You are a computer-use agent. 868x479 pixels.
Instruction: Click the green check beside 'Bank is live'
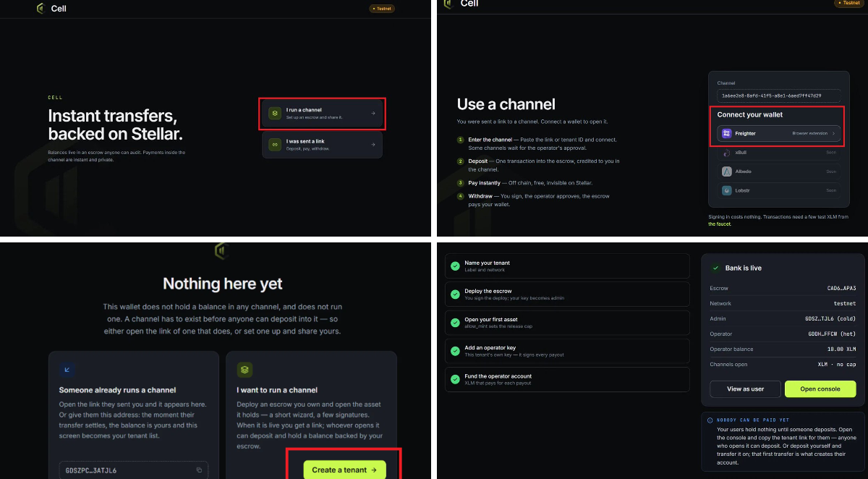coord(715,268)
